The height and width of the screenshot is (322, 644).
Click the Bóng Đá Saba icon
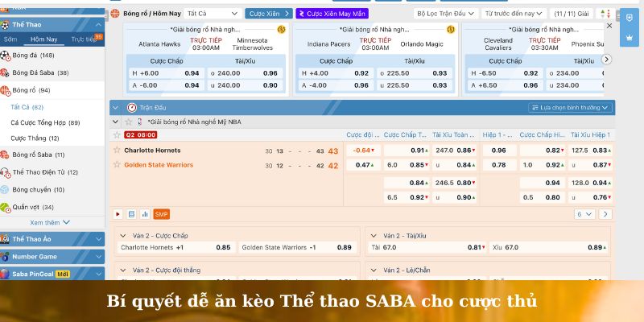[5, 72]
